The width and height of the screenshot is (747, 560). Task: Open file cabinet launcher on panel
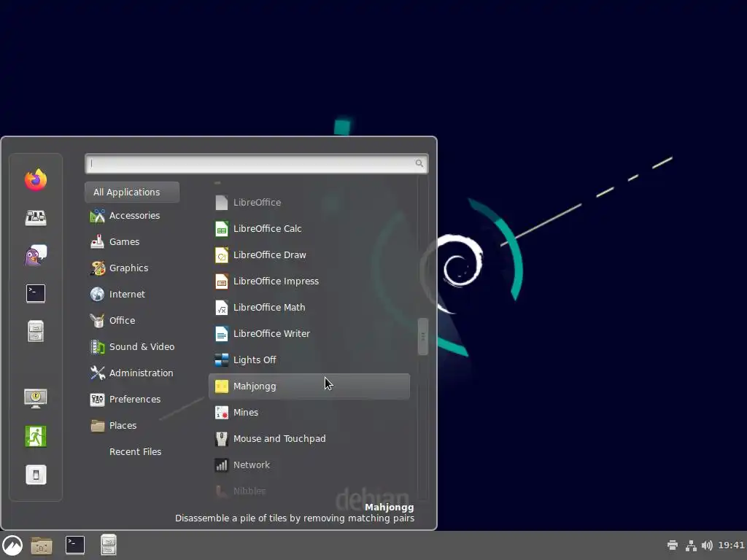(109, 545)
